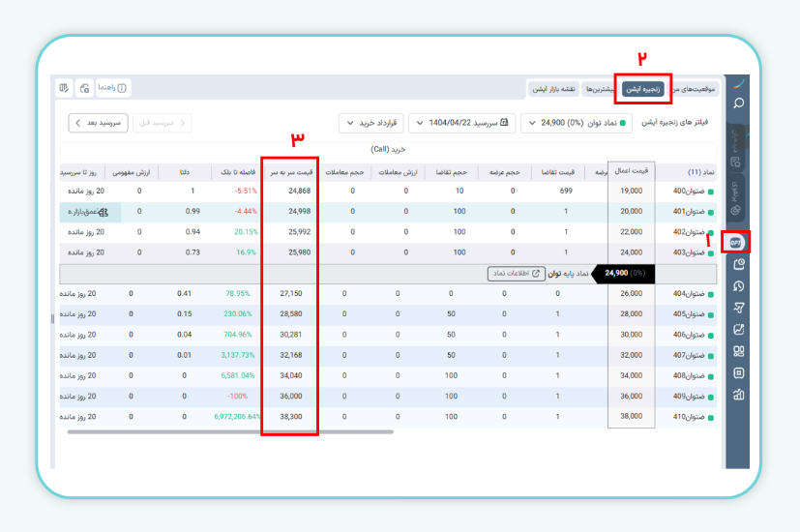The width and height of the screenshot is (800, 532).
Task: Open the history clock icon in sidebar
Action: [738, 285]
